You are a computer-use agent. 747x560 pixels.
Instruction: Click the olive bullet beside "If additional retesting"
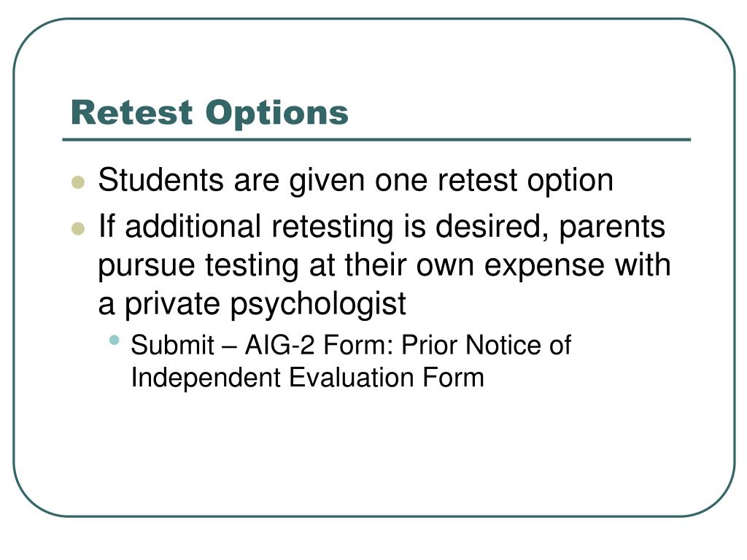77,228
